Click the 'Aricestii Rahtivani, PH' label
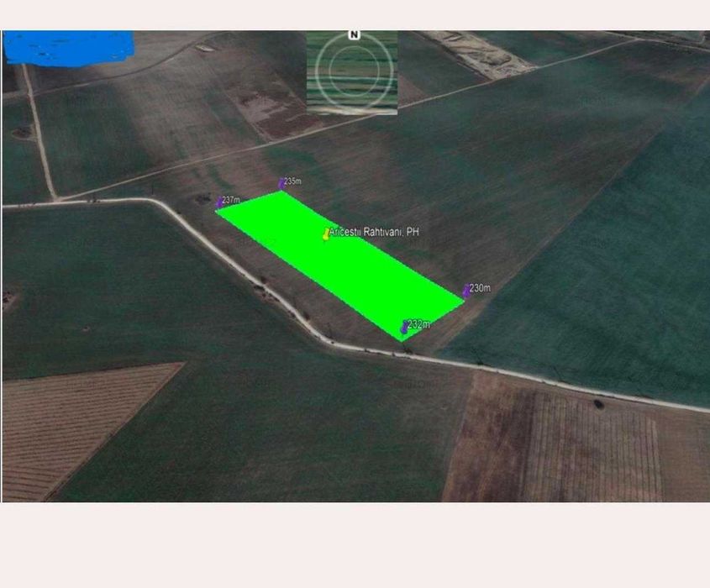This screenshot has height=588, width=710. pos(374,232)
